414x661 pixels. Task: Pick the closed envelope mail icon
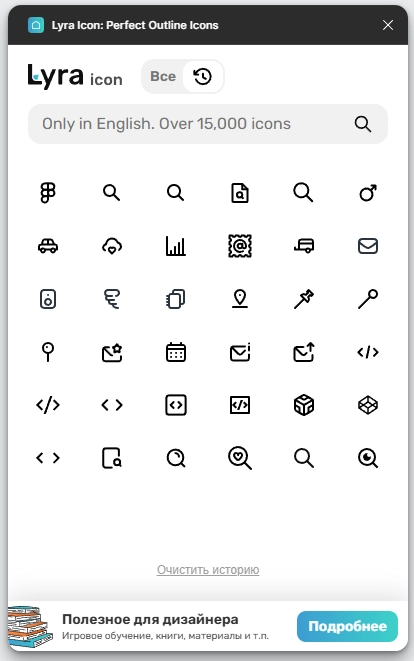pos(368,246)
